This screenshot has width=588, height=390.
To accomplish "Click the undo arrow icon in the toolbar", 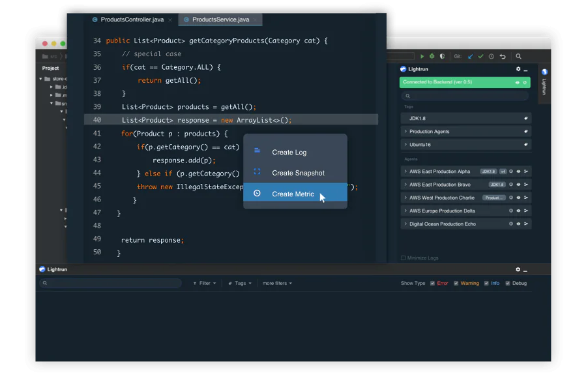I will click(503, 56).
